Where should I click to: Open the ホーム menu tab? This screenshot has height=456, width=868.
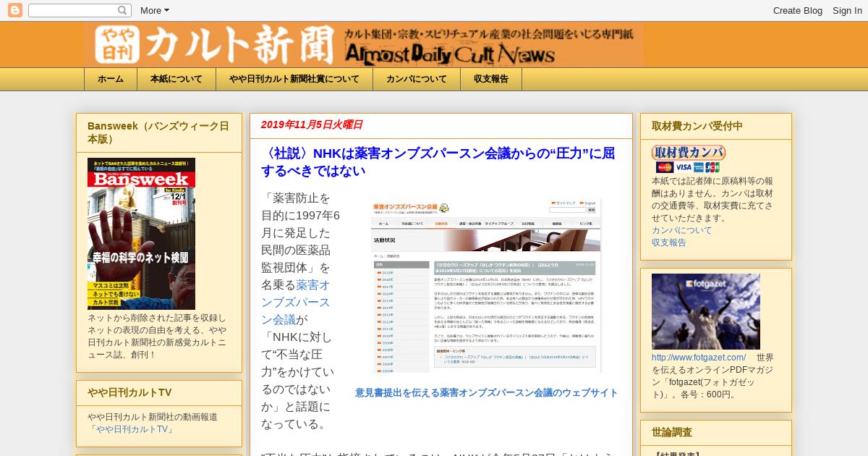pos(111,80)
